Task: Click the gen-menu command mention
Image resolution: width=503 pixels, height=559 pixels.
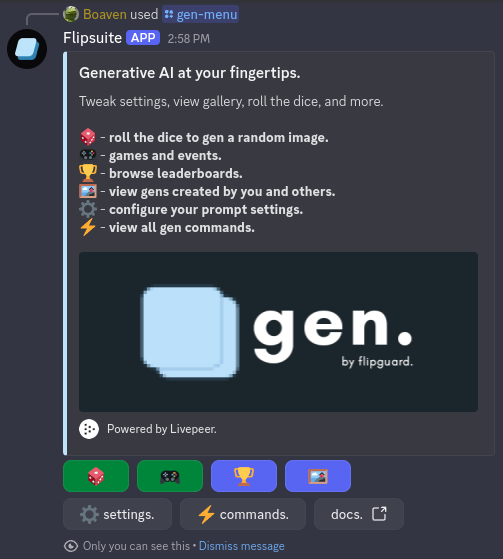Action: (x=200, y=14)
